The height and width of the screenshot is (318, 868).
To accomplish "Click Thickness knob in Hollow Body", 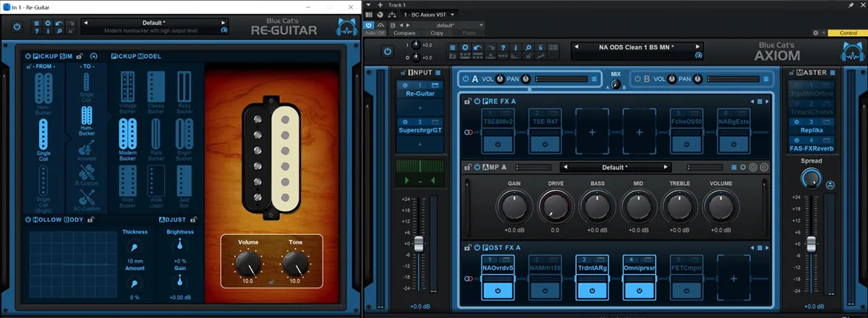I will pos(135,246).
